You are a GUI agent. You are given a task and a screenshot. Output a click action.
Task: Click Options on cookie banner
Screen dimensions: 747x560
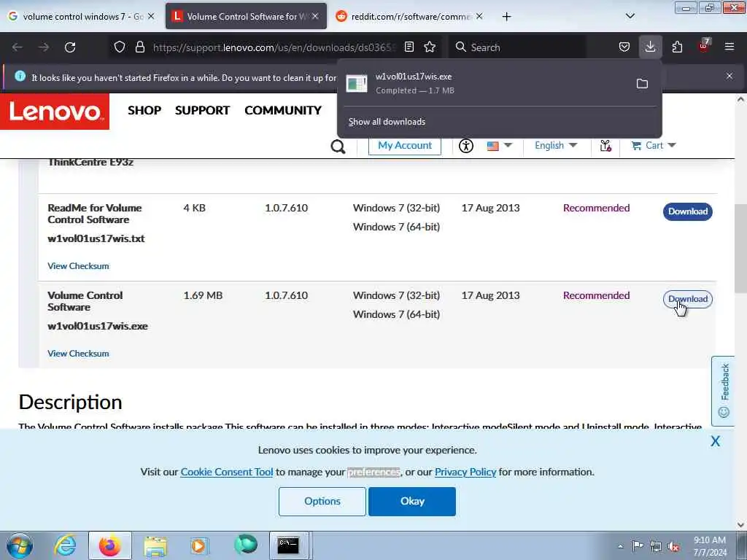[x=322, y=502]
